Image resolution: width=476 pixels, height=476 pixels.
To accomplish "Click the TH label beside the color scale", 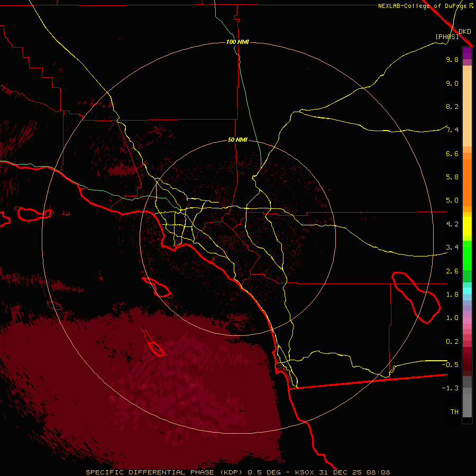I will click(x=454, y=411).
